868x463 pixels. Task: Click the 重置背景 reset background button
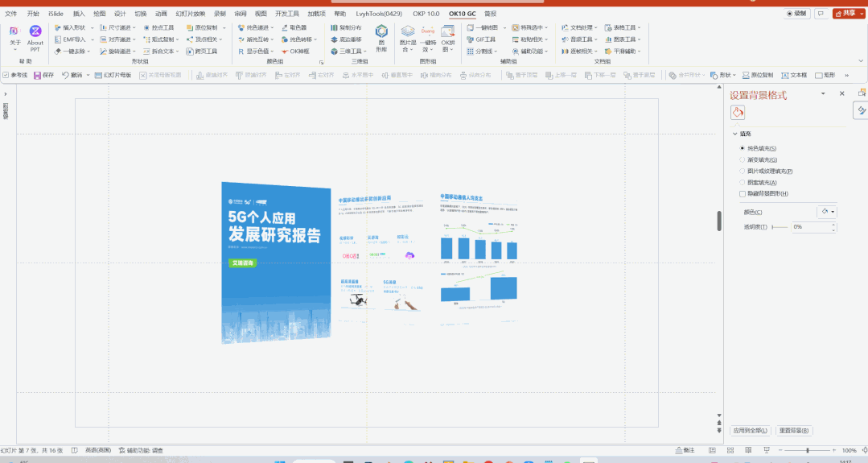point(794,430)
